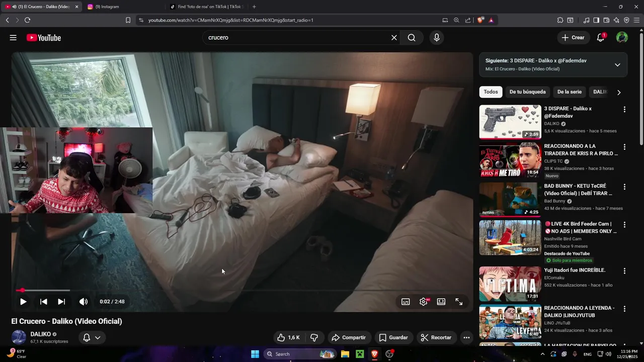Go back in browser history
Screen dimensions: 644x362
pos(7,20)
